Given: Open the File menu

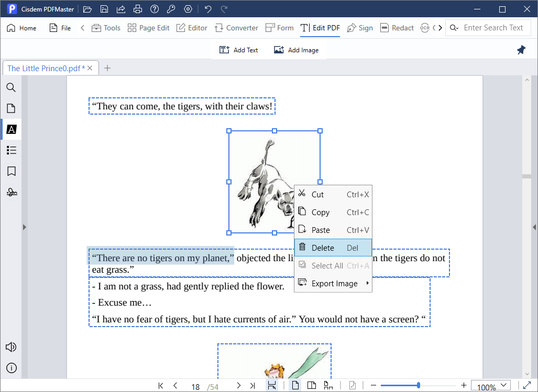Looking at the screenshot, I should point(60,28).
